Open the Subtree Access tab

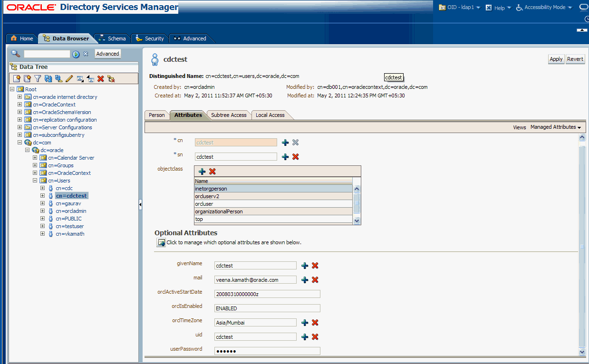click(x=229, y=115)
